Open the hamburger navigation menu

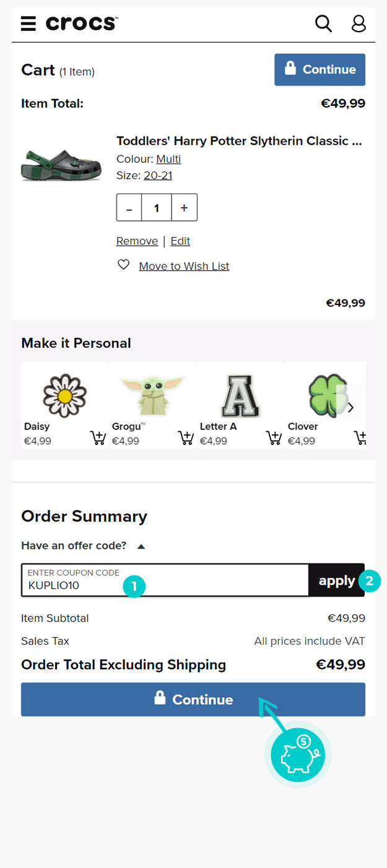pyautogui.click(x=28, y=24)
